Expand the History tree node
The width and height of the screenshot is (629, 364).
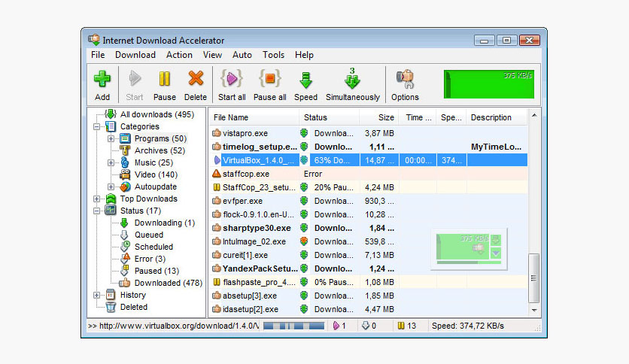pyautogui.click(x=97, y=296)
